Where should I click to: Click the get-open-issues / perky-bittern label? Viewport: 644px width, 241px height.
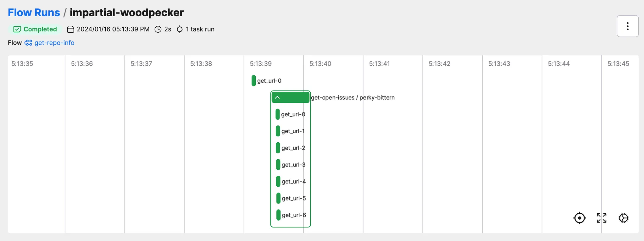pyautogui.click(x=353, y=98)
